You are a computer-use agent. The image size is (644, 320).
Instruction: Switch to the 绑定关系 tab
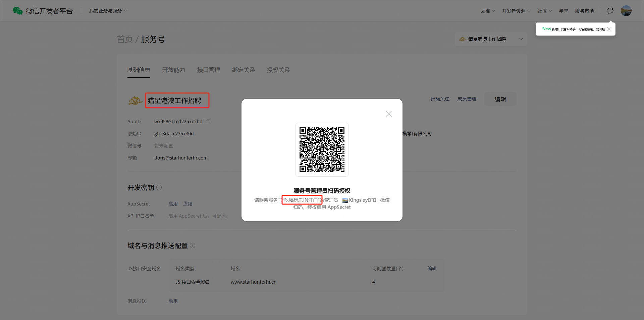pos(244,70)
